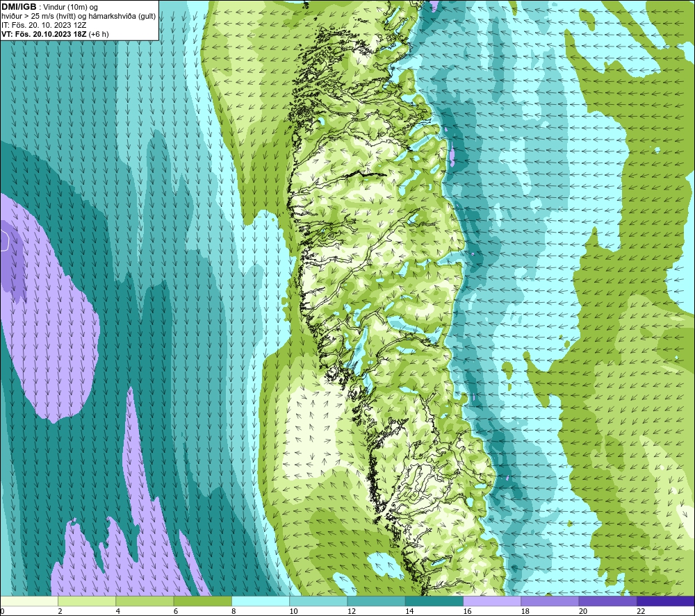
Task: Click the '6' scale label
Action: [x=176, y=612]
